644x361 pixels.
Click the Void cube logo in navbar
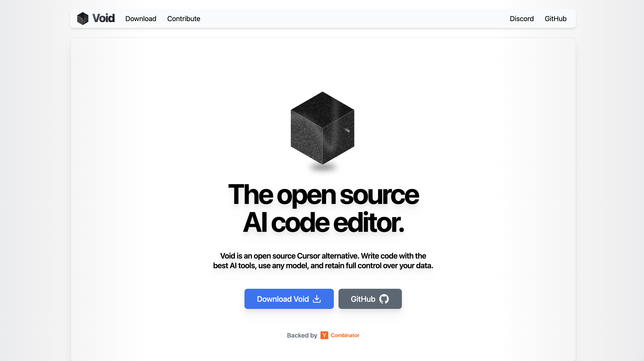pyautogui.click(x=83, y=18)
